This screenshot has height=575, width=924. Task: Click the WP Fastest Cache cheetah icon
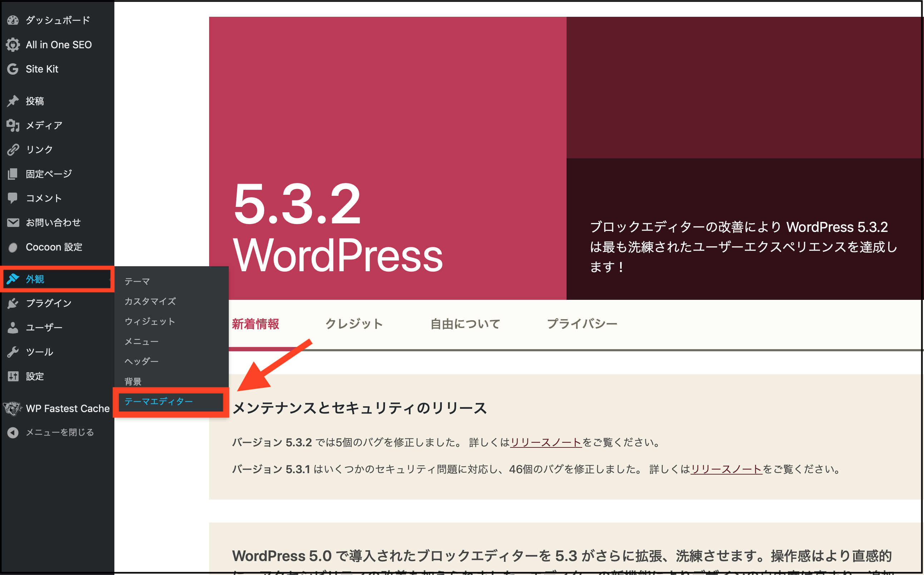click(x=13, y=408)
